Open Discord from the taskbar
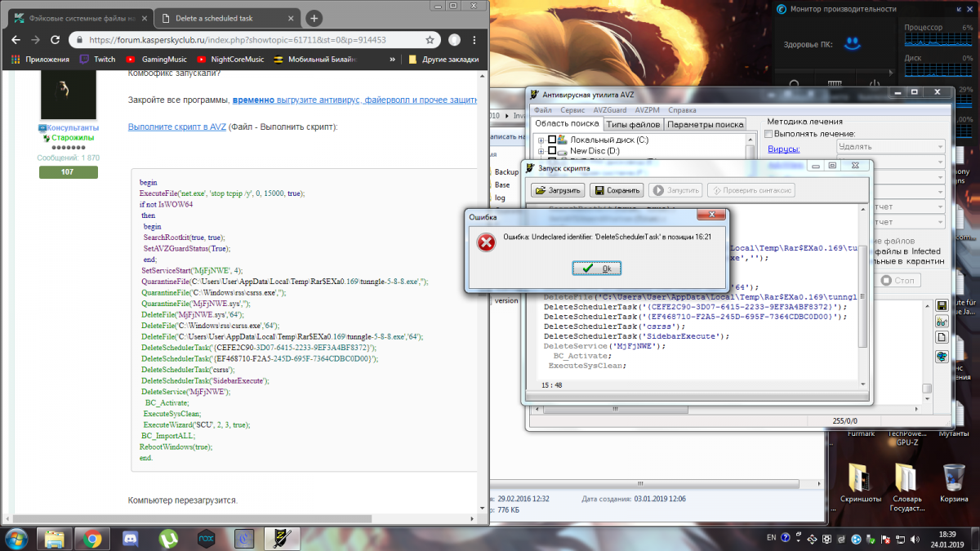The width and height of the screenshot is (980, 551). (129, 538)
